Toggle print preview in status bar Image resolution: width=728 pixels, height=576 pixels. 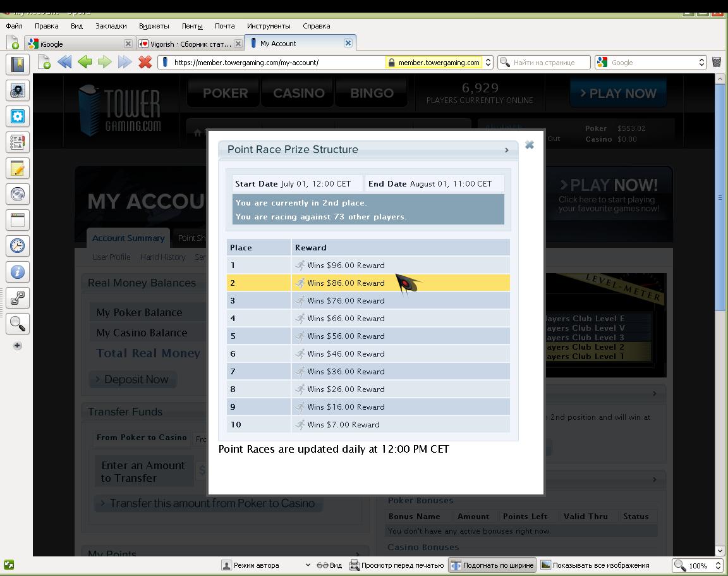point(396,565)
